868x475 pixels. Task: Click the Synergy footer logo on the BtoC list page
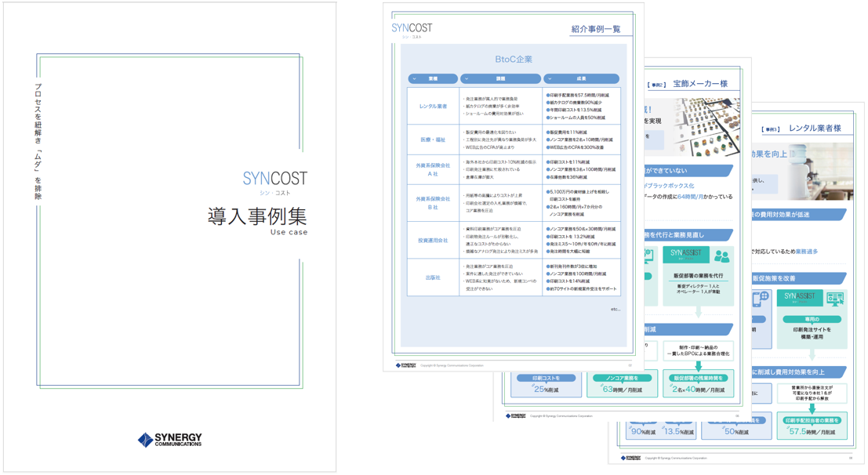[x=405, y=365]
